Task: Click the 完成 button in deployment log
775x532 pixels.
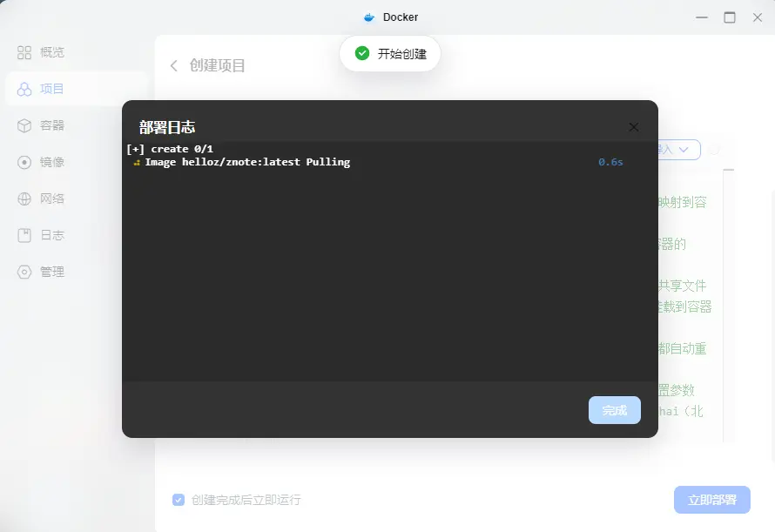Action: (x=615, y=410)
